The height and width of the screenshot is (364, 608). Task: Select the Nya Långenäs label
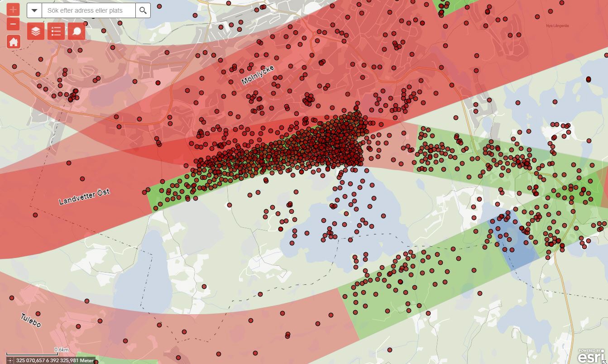tap(557, 26)
